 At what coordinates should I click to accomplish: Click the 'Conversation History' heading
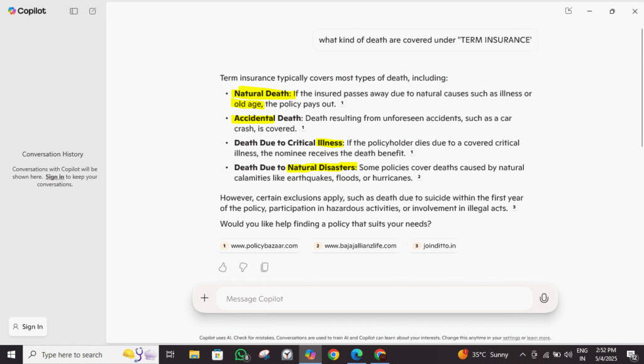tap(53, 154)
